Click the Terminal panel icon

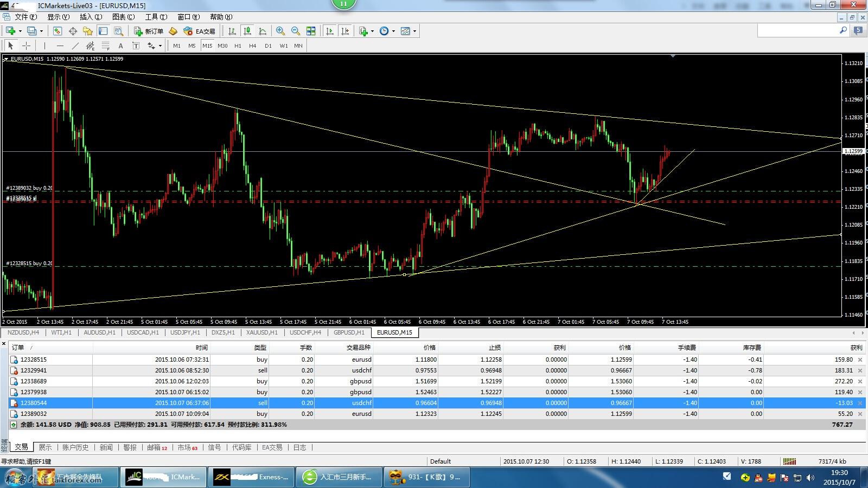point(103,31)
